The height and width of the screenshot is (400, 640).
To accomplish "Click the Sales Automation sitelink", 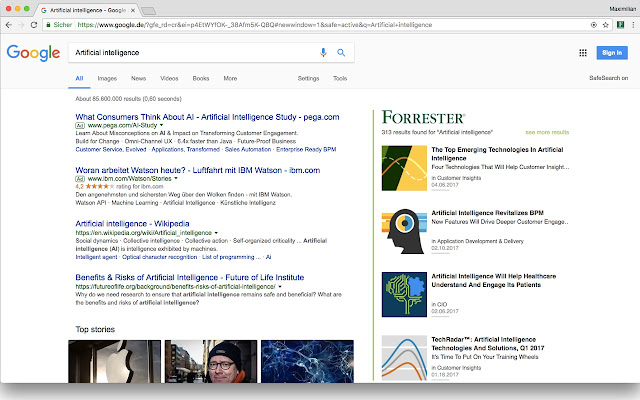I will pos(248,149).
